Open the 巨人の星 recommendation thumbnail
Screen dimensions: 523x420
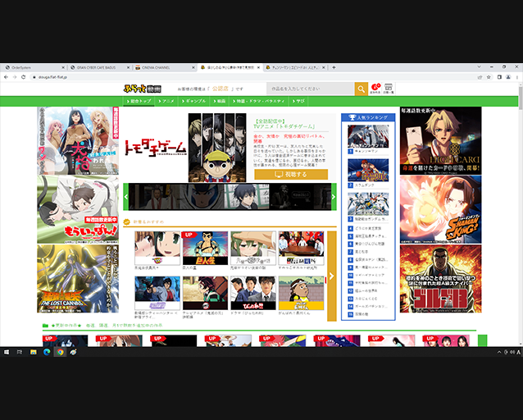205,248
